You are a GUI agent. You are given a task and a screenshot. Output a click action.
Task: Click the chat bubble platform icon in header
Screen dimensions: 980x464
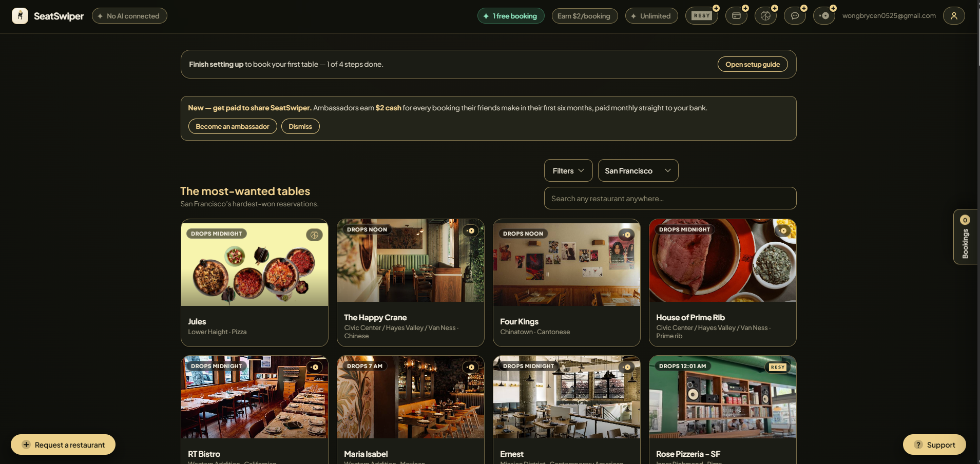click(x=795, y=16)
